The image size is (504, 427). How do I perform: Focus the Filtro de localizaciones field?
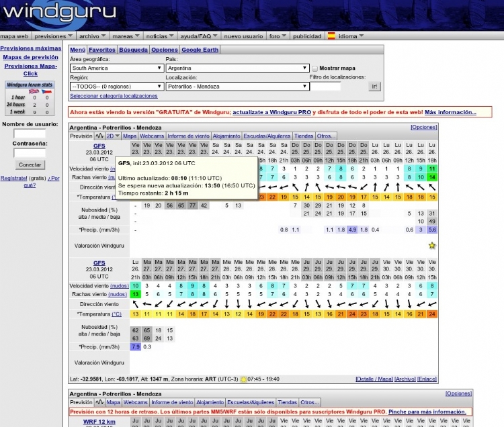325,87
